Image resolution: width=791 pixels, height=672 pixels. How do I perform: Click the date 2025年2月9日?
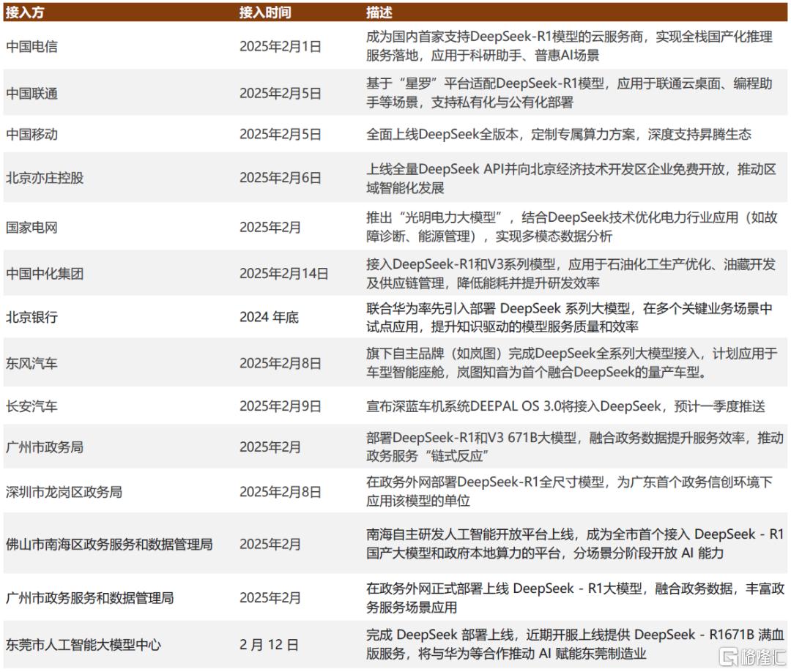tap(281, 406)
